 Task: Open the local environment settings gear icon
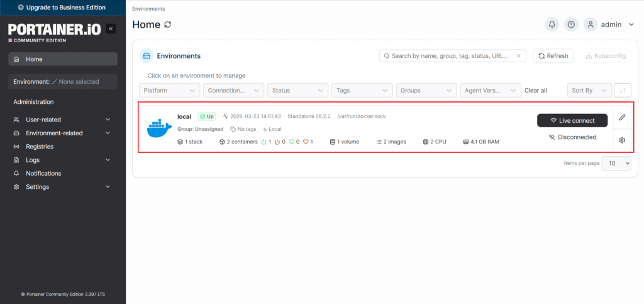click(x=622, y=140)
